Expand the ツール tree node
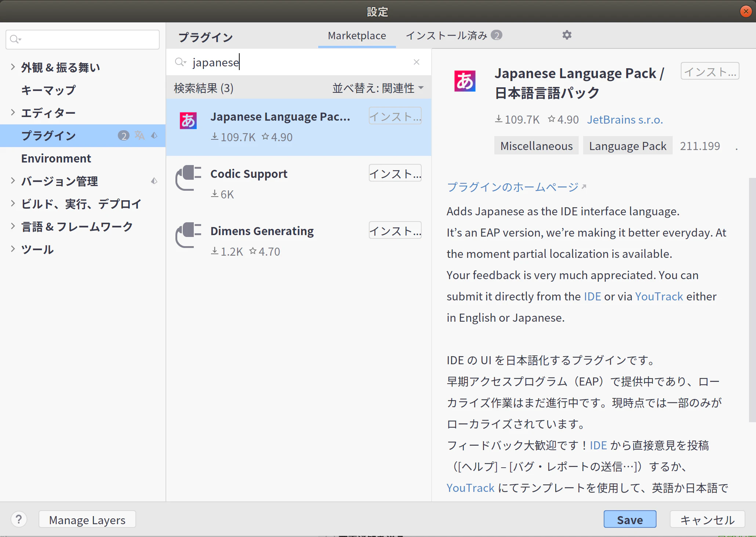This screenshot has width=756, height=537. click(x=13, y=249)
